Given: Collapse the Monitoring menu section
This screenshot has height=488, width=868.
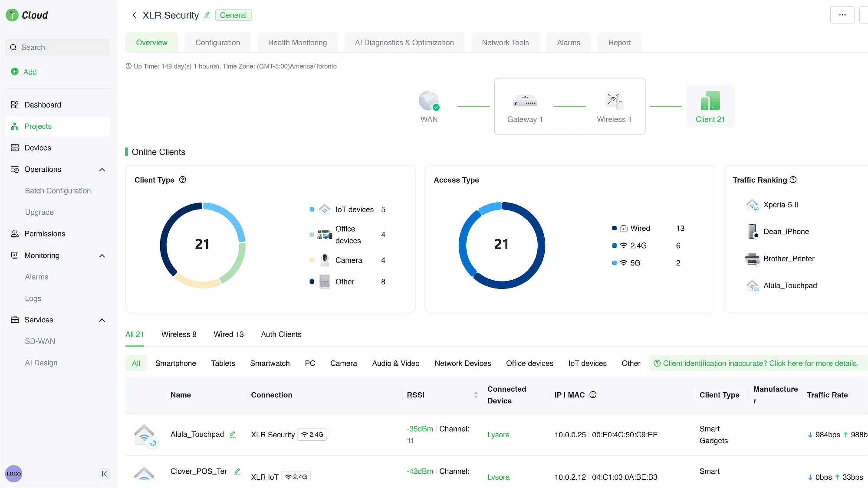Looking at the screenshot, I should tap(102, 256).
